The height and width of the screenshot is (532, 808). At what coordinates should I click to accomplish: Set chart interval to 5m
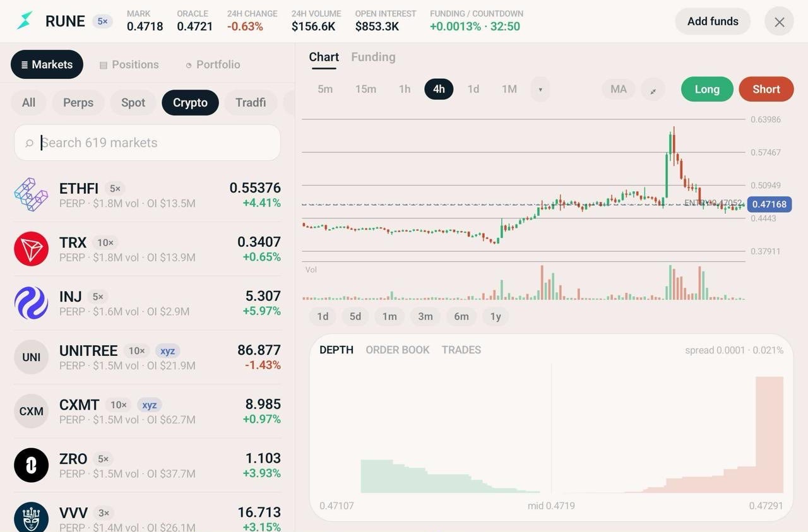coord(325,90)
